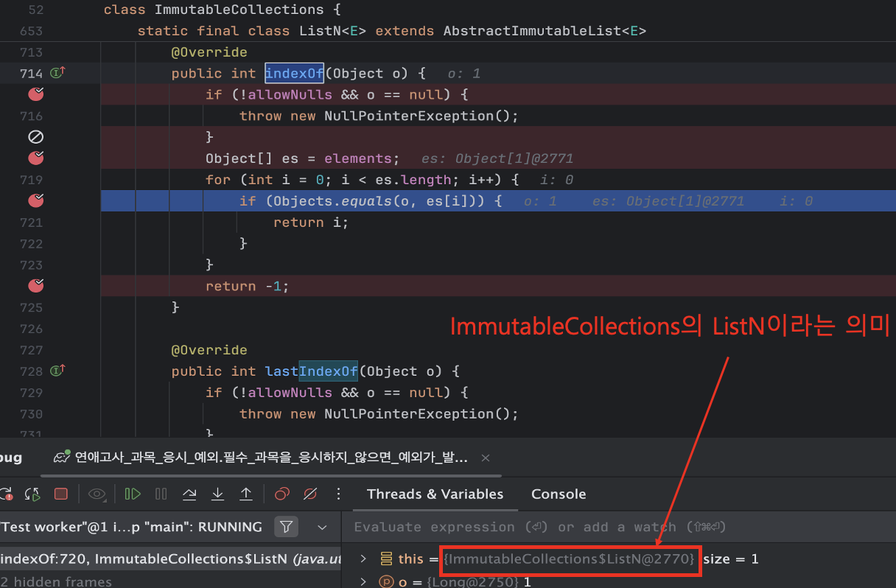The height and width of the screenshot is (588, 896).
Task: Click the Step Over icon
Action: pyautogui.click(x=189, y=494)
